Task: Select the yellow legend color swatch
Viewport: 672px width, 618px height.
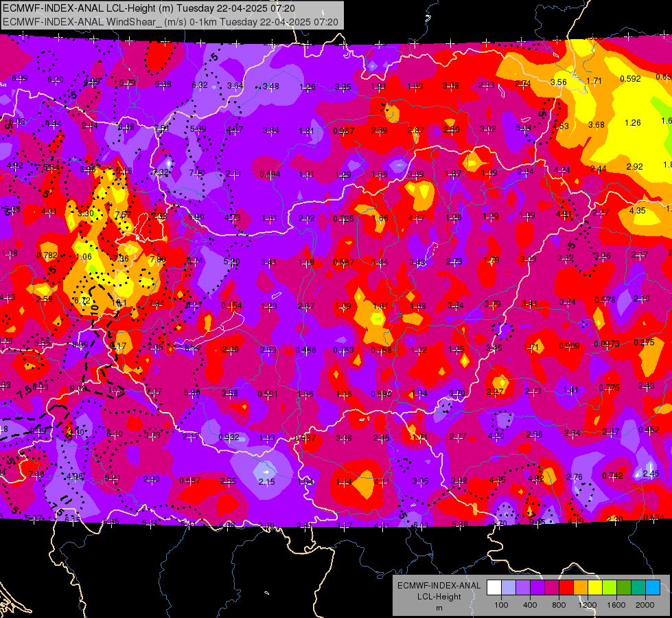Action: tap(595, 588)
